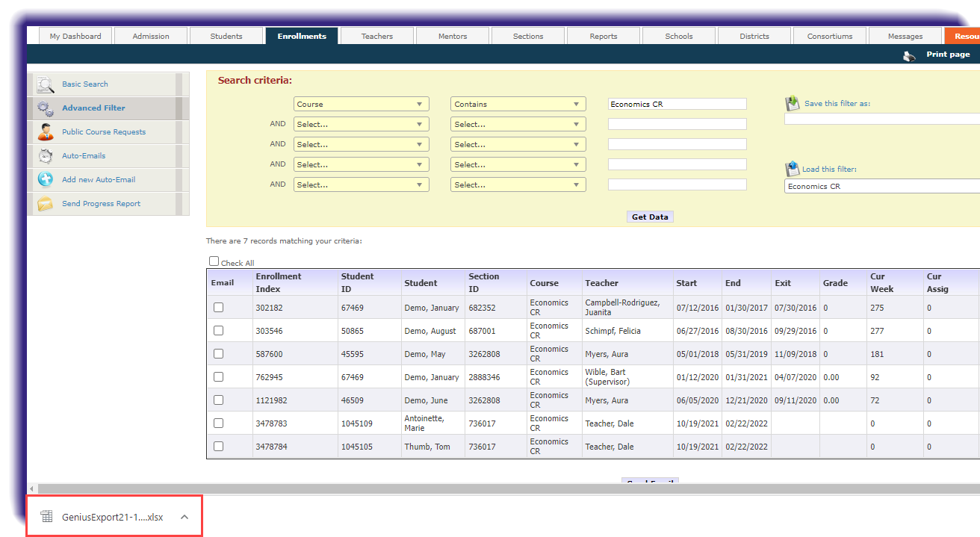Image resolution: width=980 pixels, height=537 pixels.
Task: Click the Save this filter disk icon
Action: 793,104
